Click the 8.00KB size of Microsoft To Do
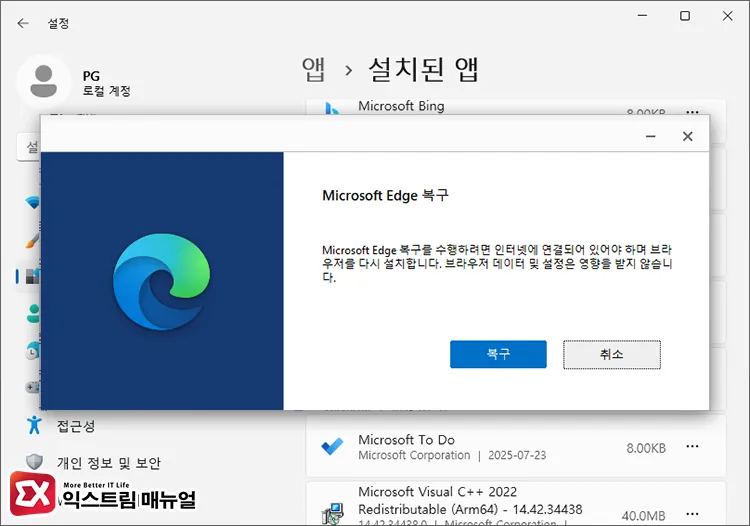The width and height of the screenshot is (750, 526). click(646, 448)
